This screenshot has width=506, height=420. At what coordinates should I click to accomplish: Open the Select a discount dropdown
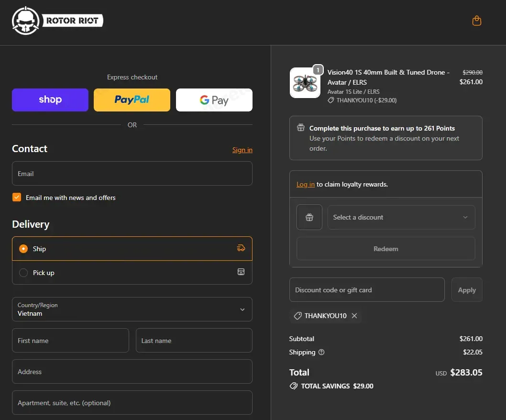tap(401, 217)
